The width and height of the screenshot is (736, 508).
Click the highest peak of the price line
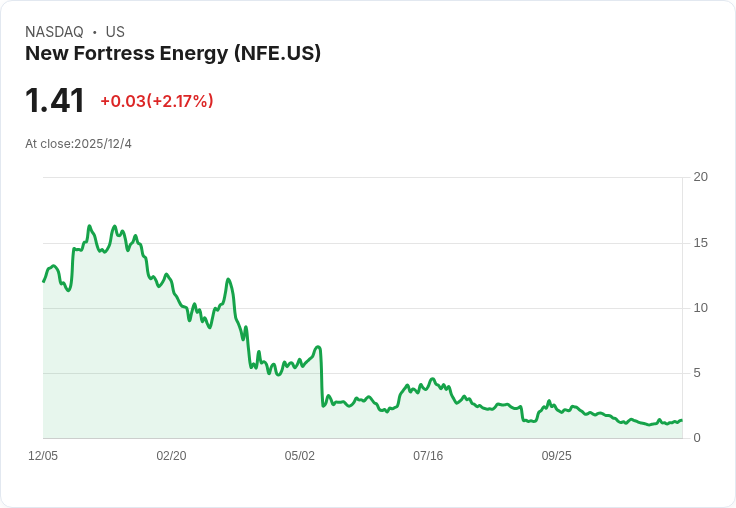(89, 227)
